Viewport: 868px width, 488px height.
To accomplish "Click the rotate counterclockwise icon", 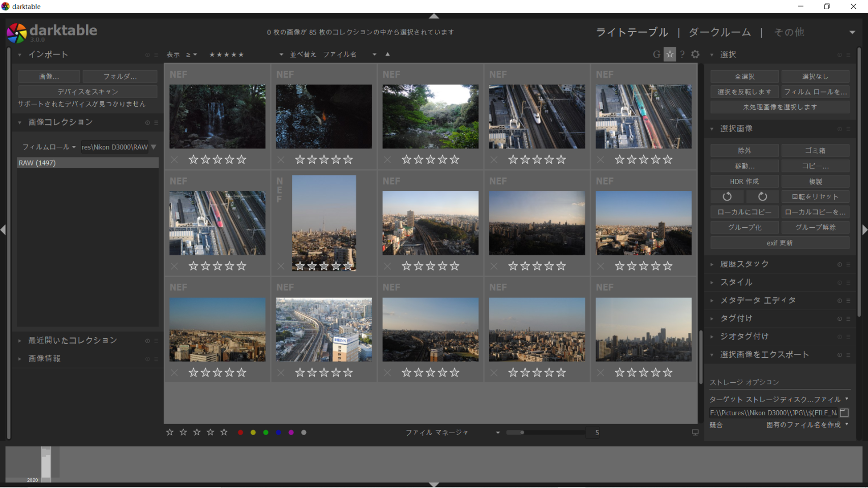I will [727, 197].
